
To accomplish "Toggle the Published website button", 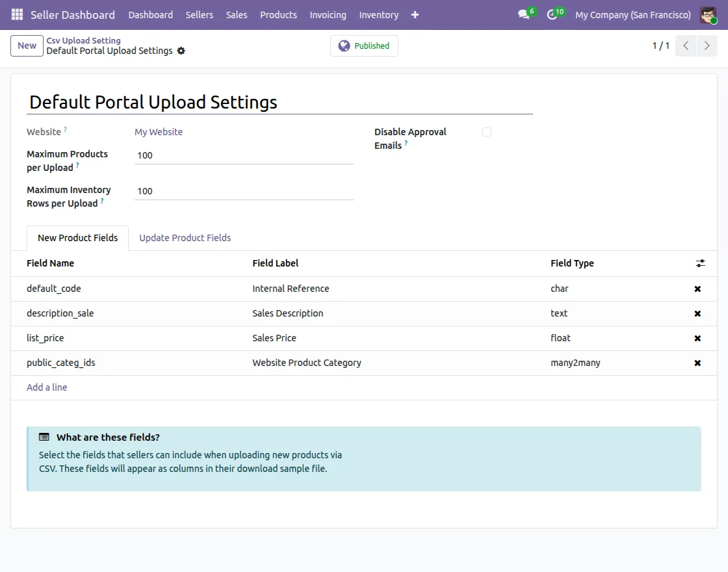I will 364,45.
